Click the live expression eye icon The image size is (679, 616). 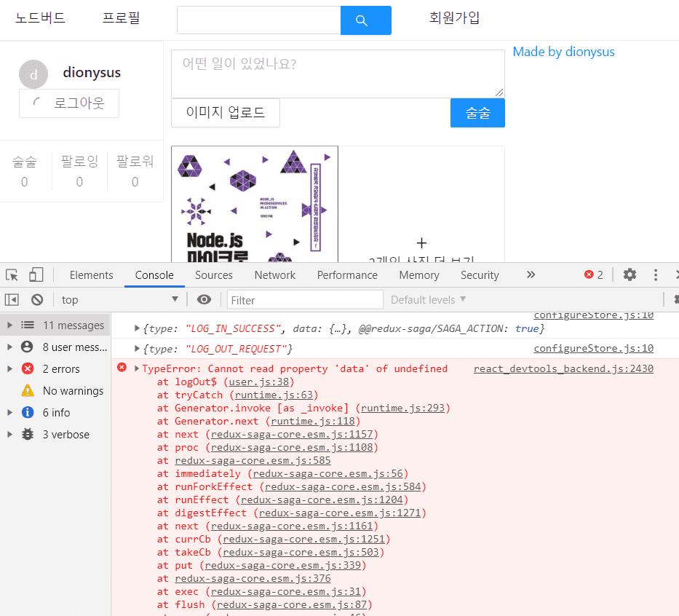pyautogui.click(x=204, y=300)
